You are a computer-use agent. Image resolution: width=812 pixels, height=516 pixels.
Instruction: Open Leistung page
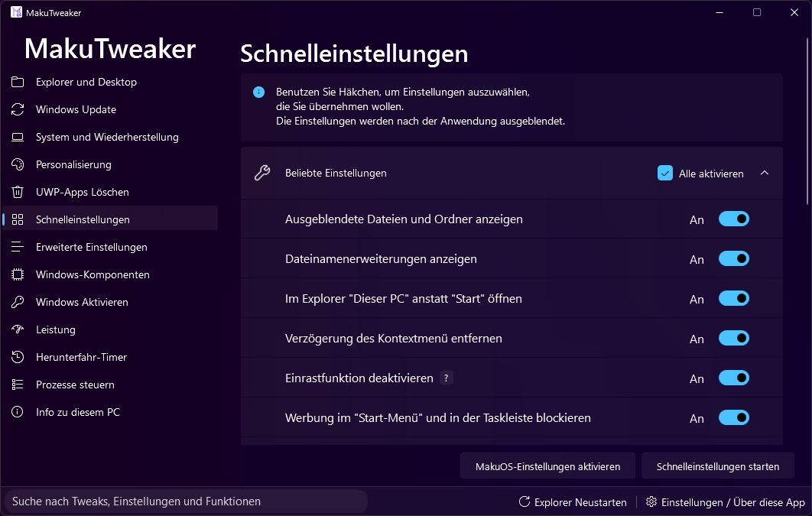point(110,329)
